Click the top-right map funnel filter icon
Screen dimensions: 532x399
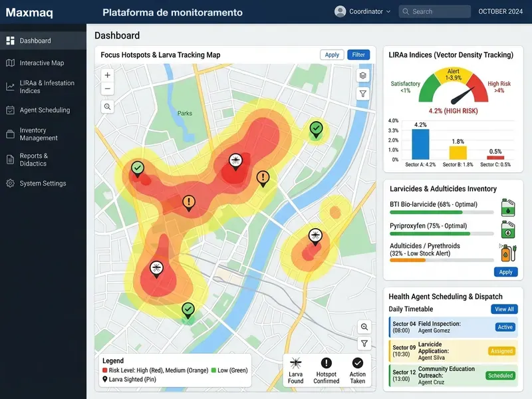[362, 94]
